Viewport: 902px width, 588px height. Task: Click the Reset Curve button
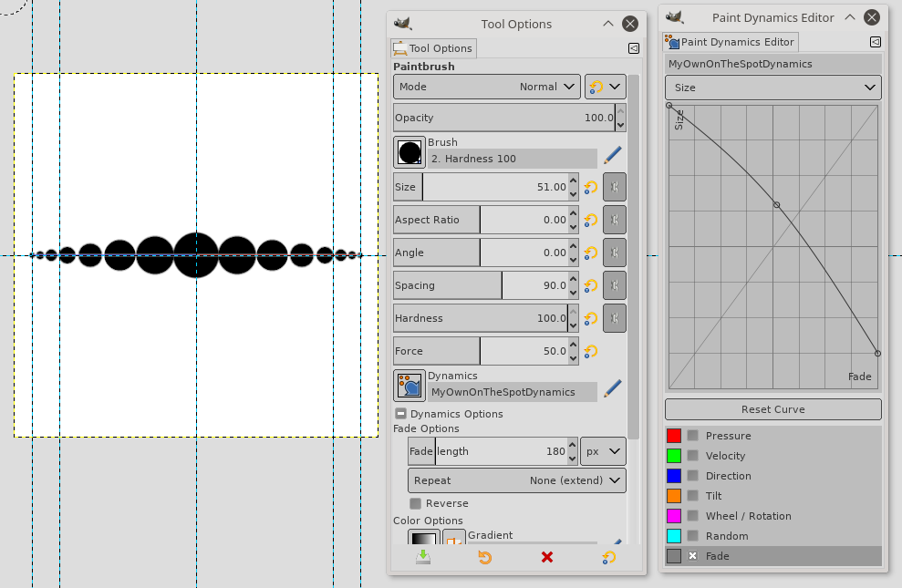pos(773,409)
